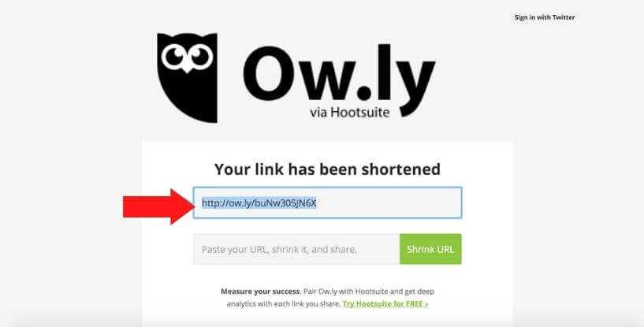Click the highlighted http://ow.ly/buNw305JN6X text
Image resolution: width=644 pixels, height=327 pixels.
click(x=259, y=203)
